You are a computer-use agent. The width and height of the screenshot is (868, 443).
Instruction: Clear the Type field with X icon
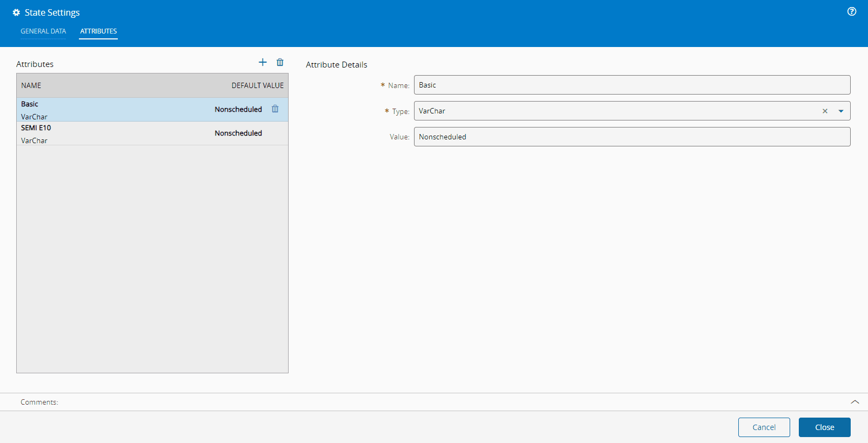click(825, 111)
